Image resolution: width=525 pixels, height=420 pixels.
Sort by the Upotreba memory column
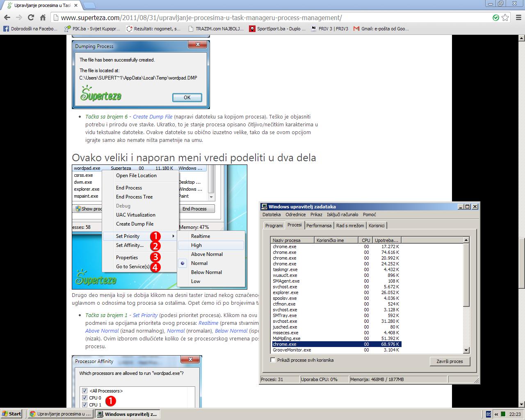pyautogui.click(x=387, y=240)
